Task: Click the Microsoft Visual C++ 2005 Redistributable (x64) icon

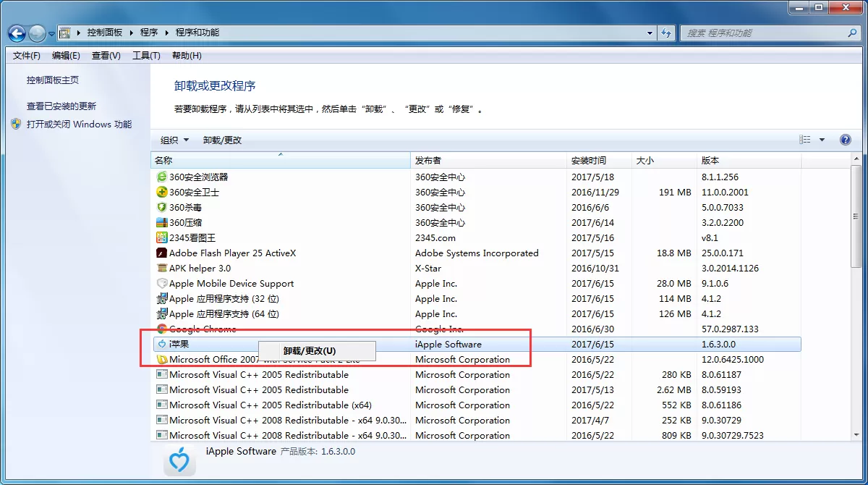Action: (x=162, y=405)
